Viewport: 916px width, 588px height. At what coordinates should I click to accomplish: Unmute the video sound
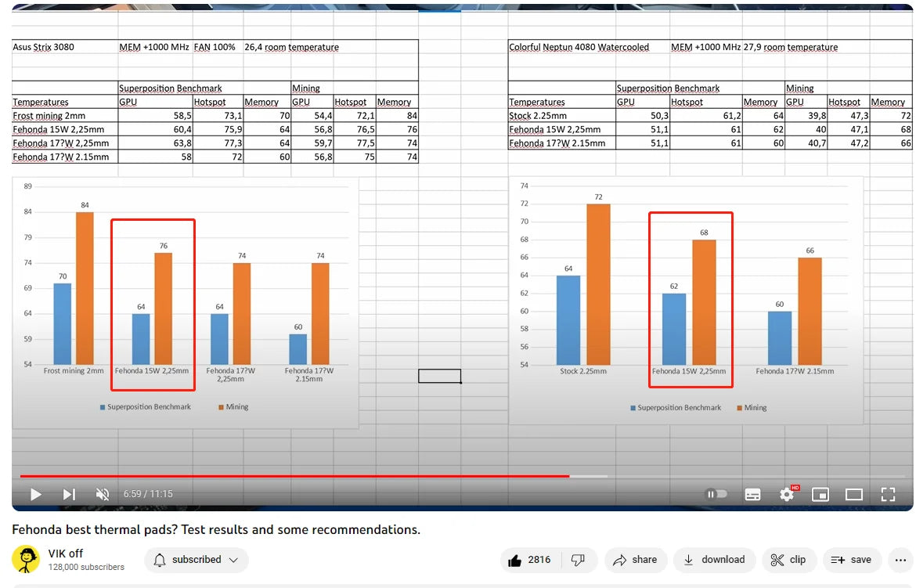(103, 495)
